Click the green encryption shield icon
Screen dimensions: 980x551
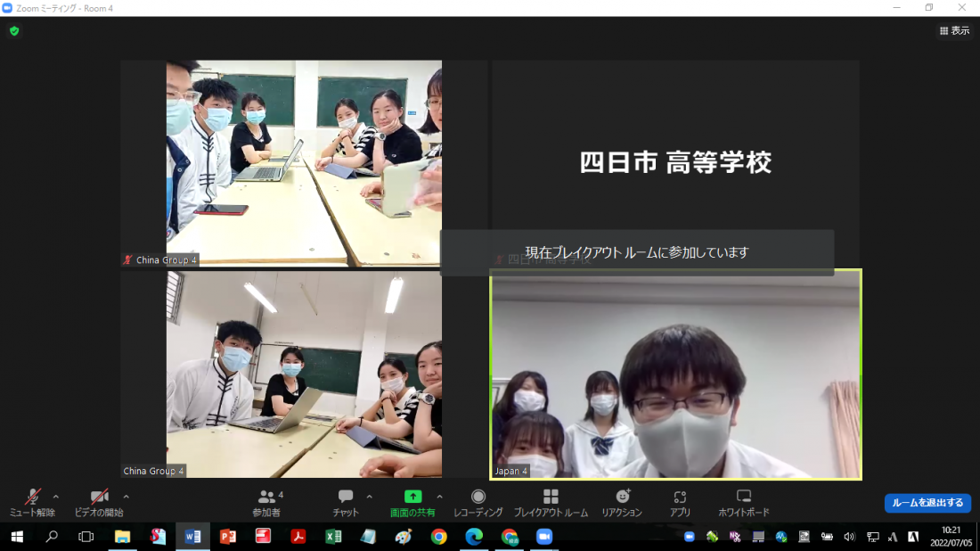(x=14, y=30)
